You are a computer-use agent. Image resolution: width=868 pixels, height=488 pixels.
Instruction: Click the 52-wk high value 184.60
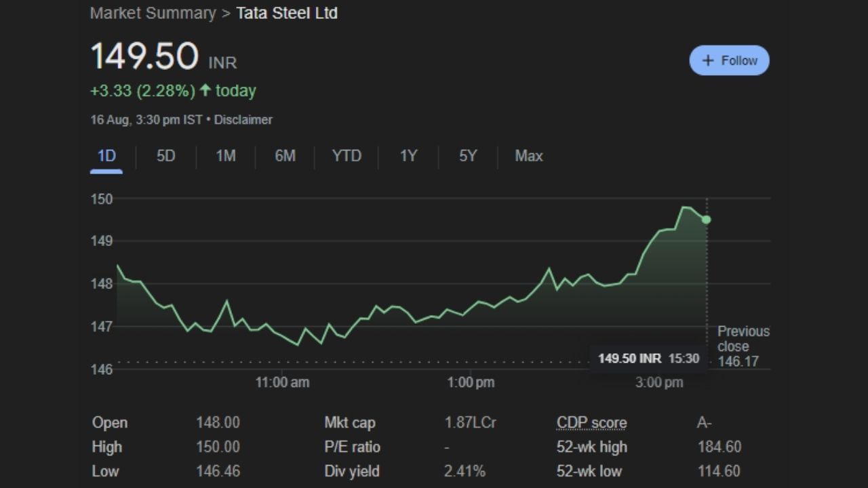coord(719,447)
